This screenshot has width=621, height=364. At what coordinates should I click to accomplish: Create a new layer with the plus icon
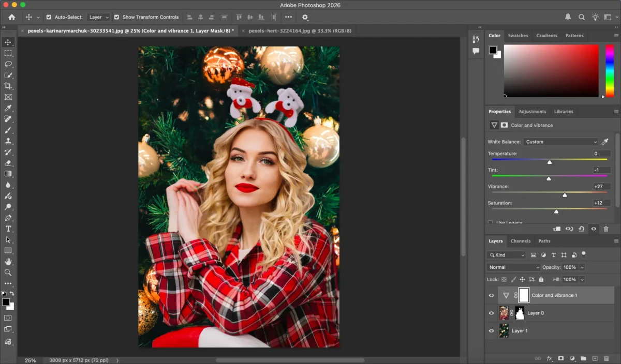[595, 358]
